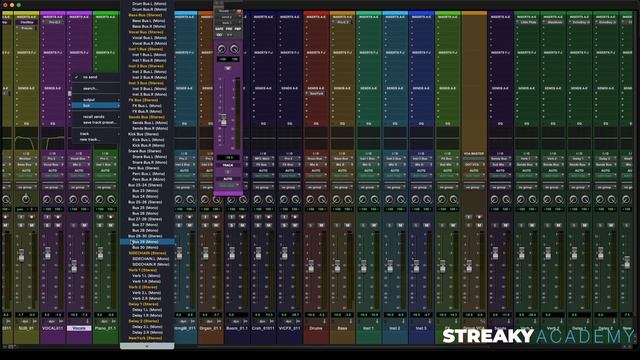Click the scroll-down arrow below bus list
The width and height of the screenshot is (640, 360).
point(147,346)
